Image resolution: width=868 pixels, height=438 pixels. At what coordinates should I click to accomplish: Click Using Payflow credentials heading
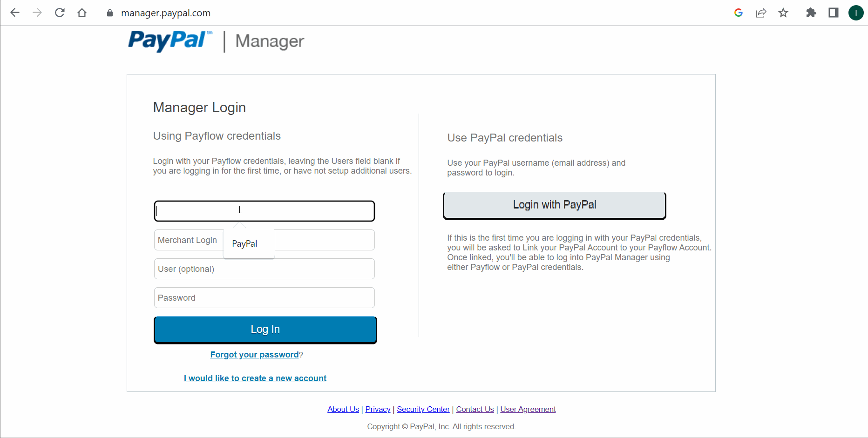tap(217, 136)
